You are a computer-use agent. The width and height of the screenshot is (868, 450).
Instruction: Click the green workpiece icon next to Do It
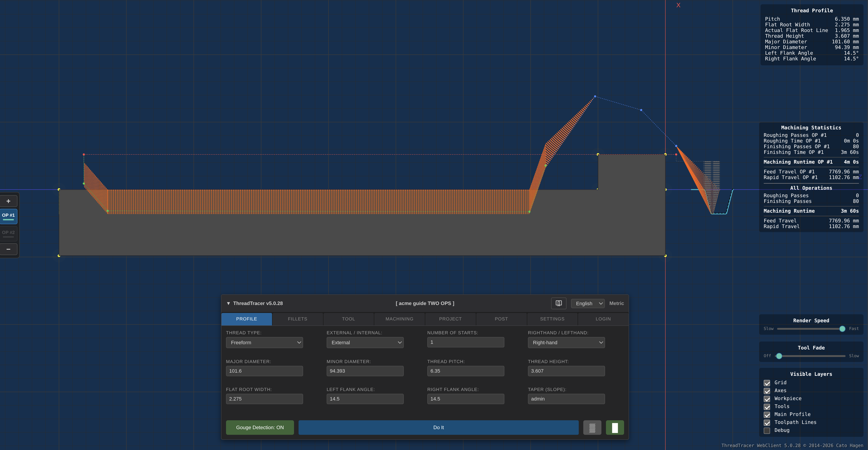615,427
